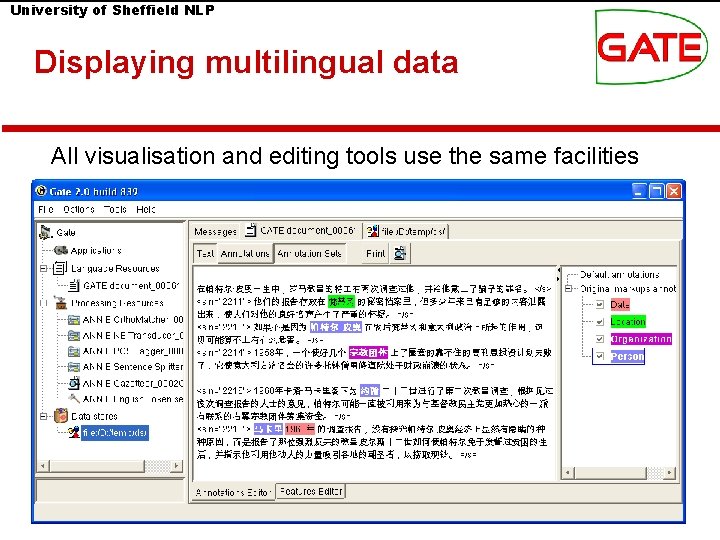Screen dimensions: 720x540
Task: Click the ANNIE NE Transducer icon
Action: point(73,336)
